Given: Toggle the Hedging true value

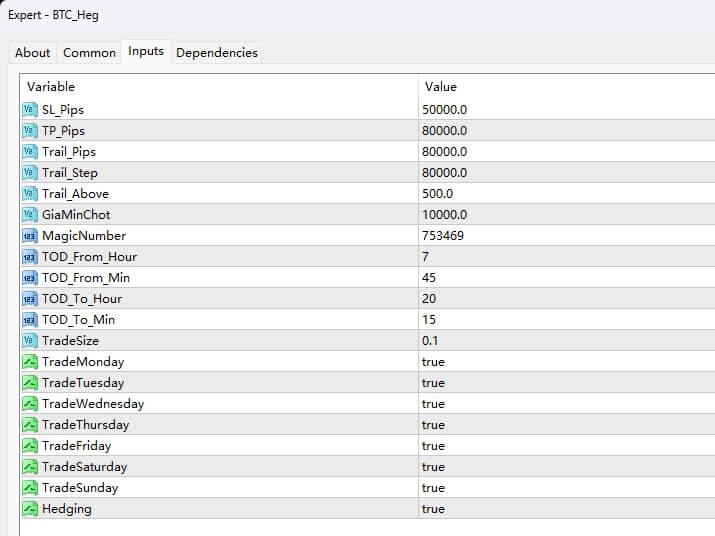Looking at the screenshot, I should click(433, 509).
